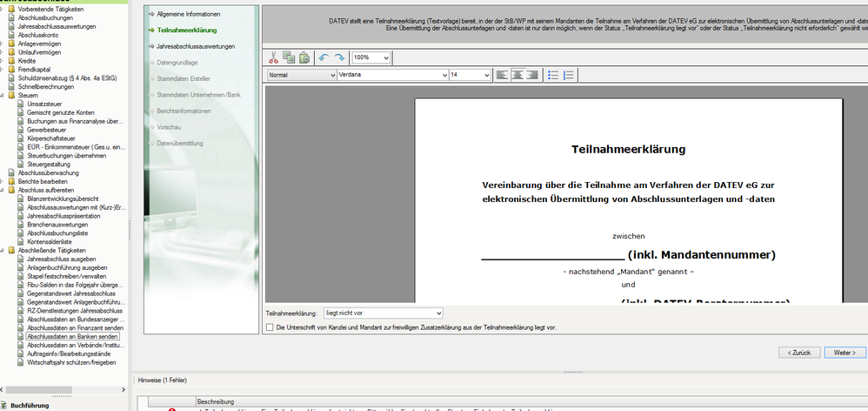868x411 pixels.
Task: Click the document icon beside Gewerbesteuer
Action: pyautogui.click(x=21, y=130)
